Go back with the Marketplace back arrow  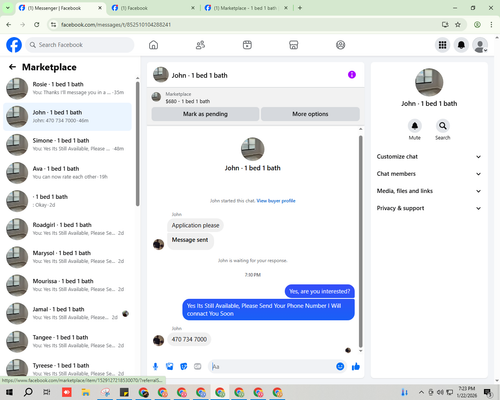click(12, 67)
